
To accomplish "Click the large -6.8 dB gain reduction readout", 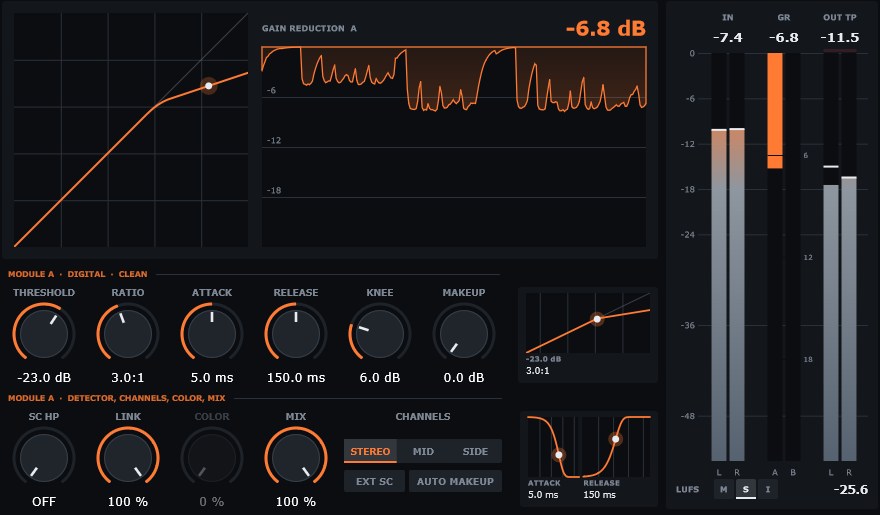I will (606, 28).
